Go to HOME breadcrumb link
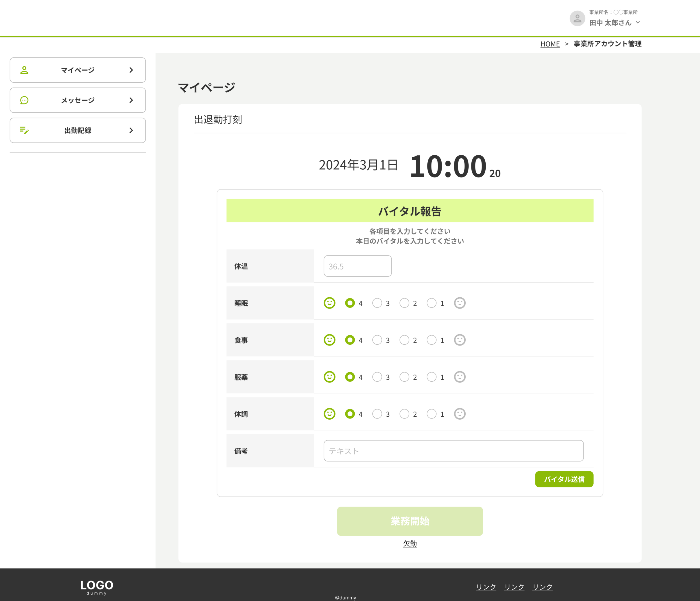Image resolution: width=700 pixels, height=601 pixels. [x=550, y=44]
